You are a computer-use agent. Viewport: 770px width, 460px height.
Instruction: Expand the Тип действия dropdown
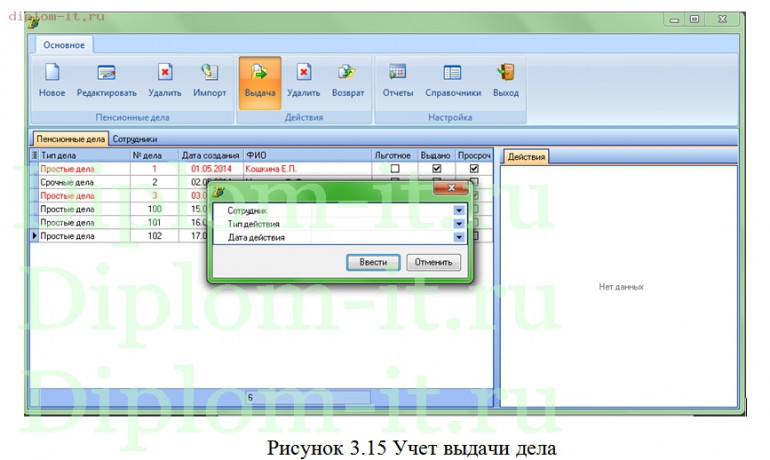(459, 224)
